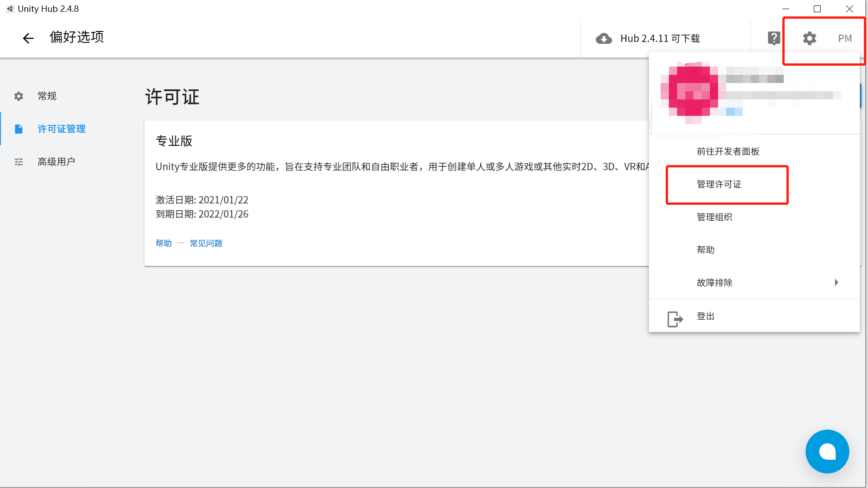
Task: Choose 前往开发者面板 from account menu
Action: (x=754, y=151)
